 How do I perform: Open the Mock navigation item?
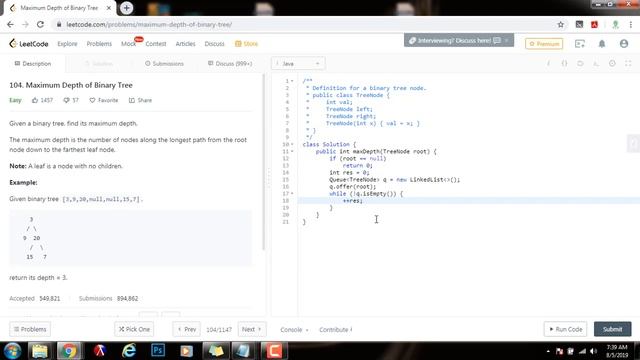pos(129,44)
